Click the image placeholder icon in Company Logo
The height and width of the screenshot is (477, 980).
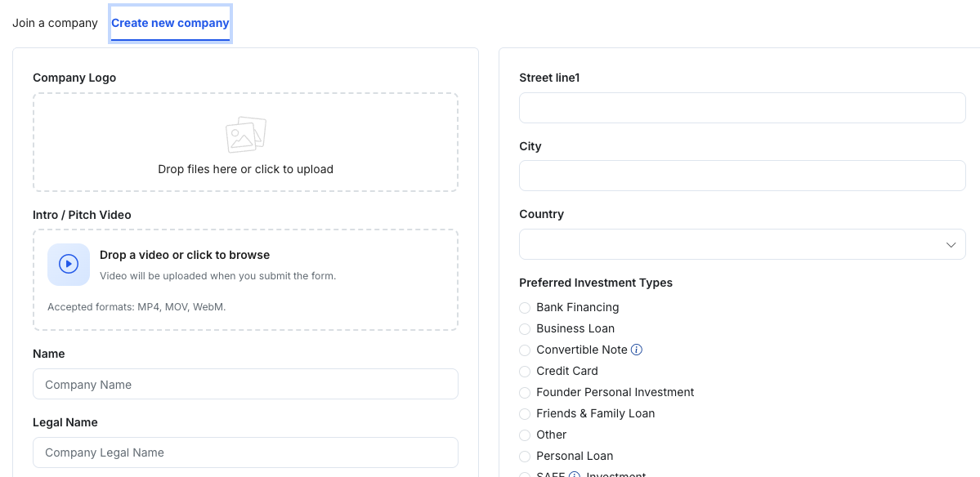coord(245,135)
